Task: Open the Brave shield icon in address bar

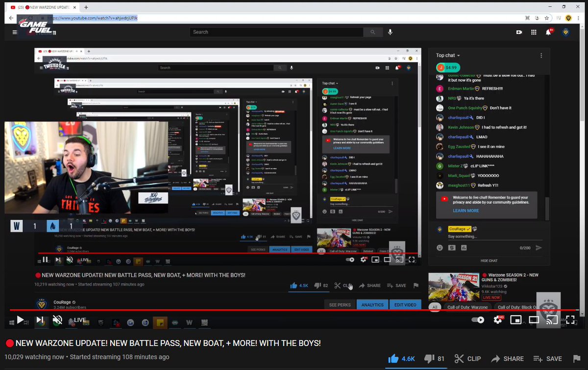Action: tap(568, 18)
